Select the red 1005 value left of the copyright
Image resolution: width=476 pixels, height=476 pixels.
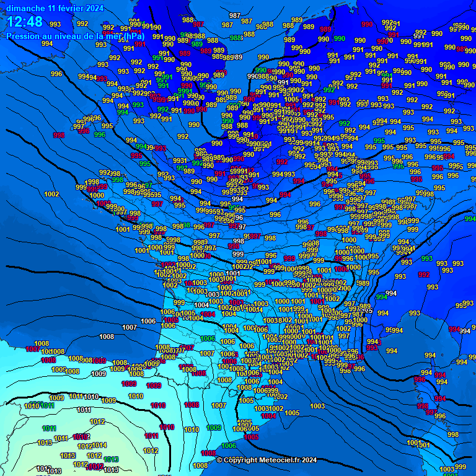pos(252,437)
